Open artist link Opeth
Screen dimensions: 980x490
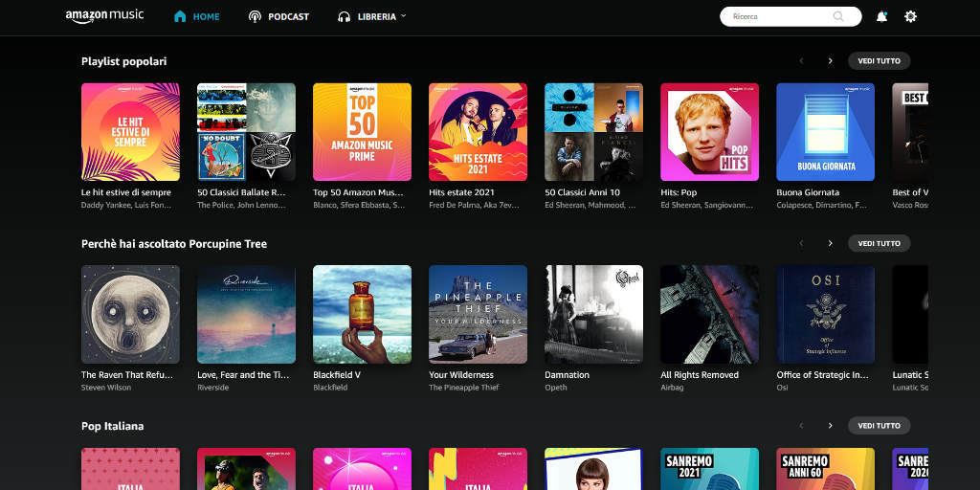click(x=556, y=388)
